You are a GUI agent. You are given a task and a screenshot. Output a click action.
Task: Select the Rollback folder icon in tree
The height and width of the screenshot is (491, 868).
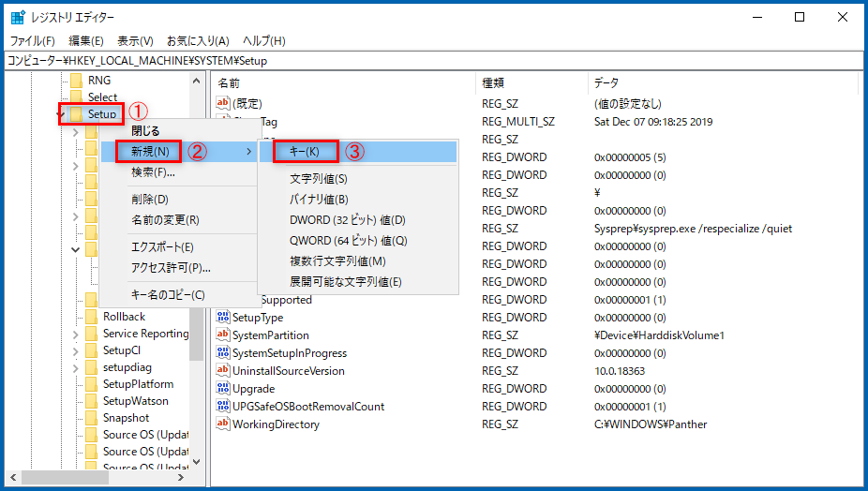91,317
